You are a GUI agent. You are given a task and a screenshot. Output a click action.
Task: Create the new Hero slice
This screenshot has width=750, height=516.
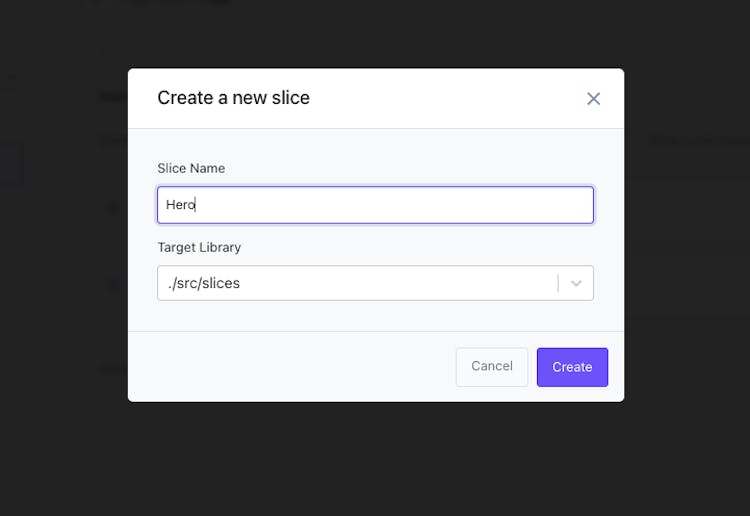click(572, 367)
